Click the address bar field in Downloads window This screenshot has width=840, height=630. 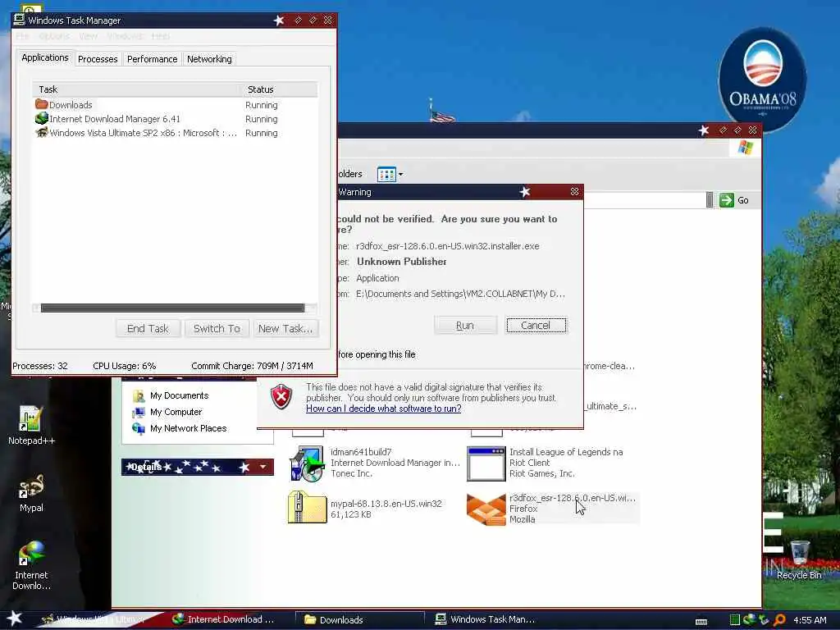643,200
